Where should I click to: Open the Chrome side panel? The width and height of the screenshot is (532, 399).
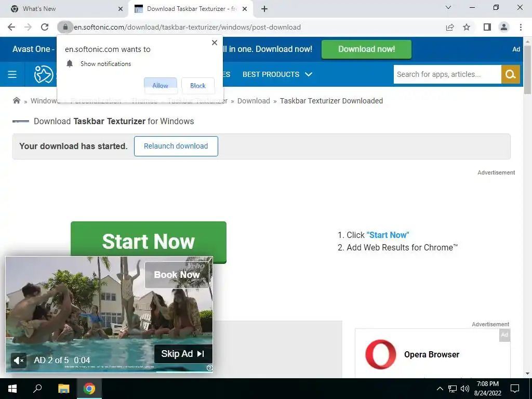487,27
